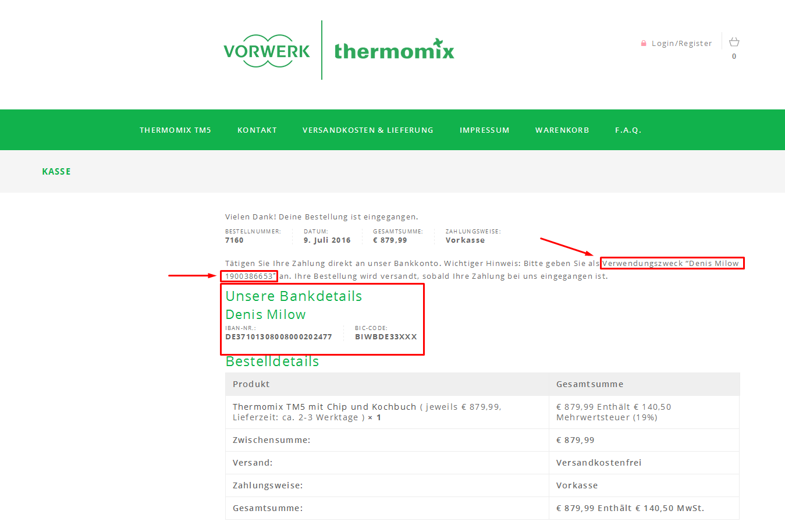Click the KASSE page heading
785x532 pixels.
[56, 172]
